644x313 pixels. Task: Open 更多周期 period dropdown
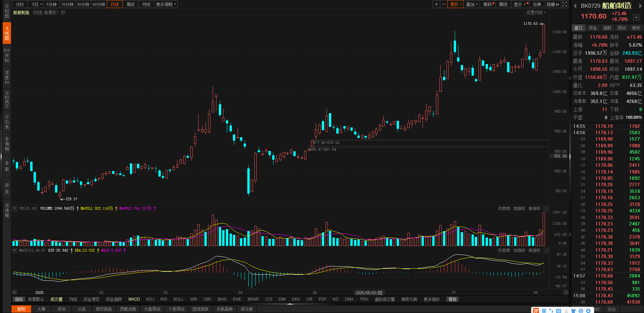(x=166, y=4)
